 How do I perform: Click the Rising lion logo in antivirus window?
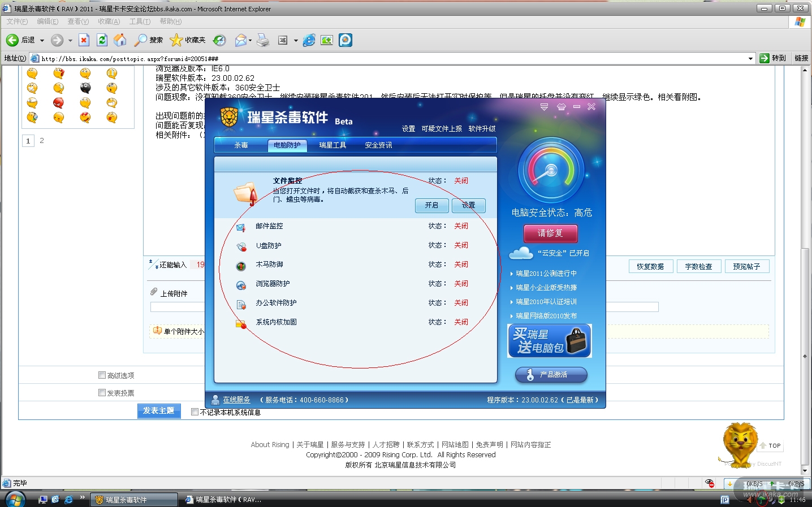point(229,117)
